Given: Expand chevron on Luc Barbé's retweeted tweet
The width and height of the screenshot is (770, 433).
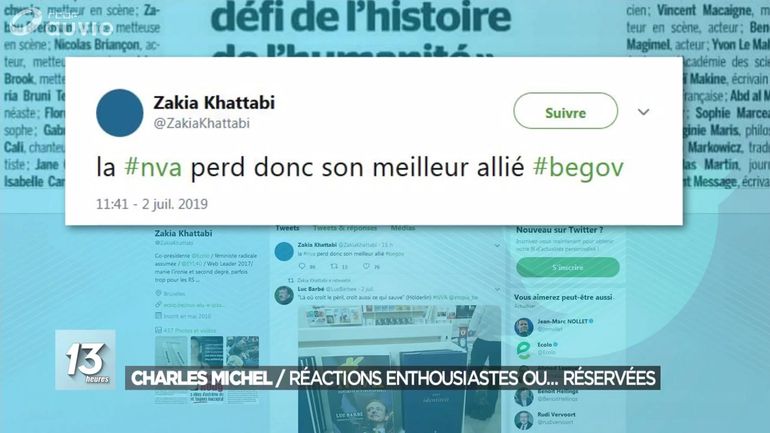Looking at the screenshot, I should pyautogui.click(x=497, y=290).
